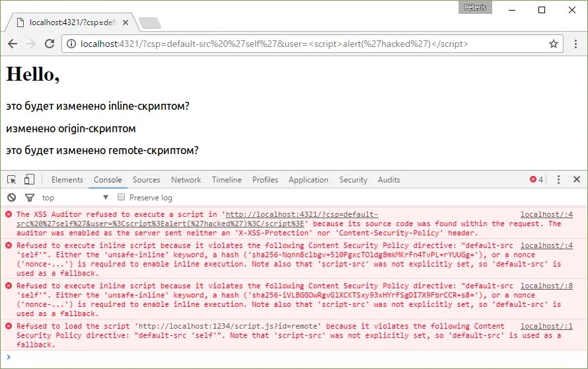Open the Timeline panel

pyautogui.click(x=227, y=180)
